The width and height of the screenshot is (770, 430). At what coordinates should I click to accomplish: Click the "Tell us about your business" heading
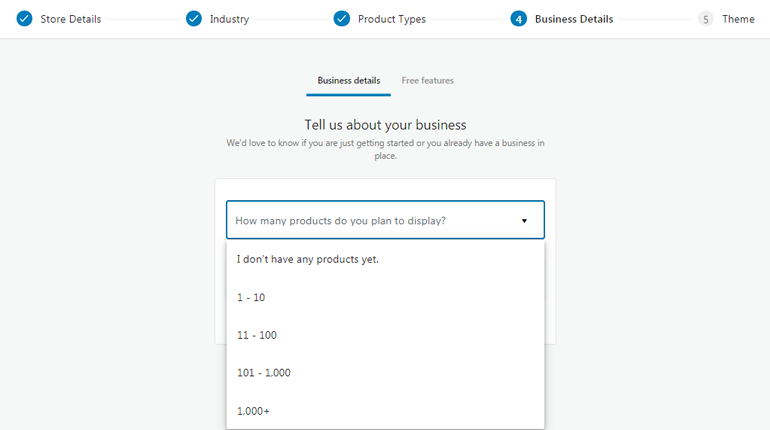point(385,125)
